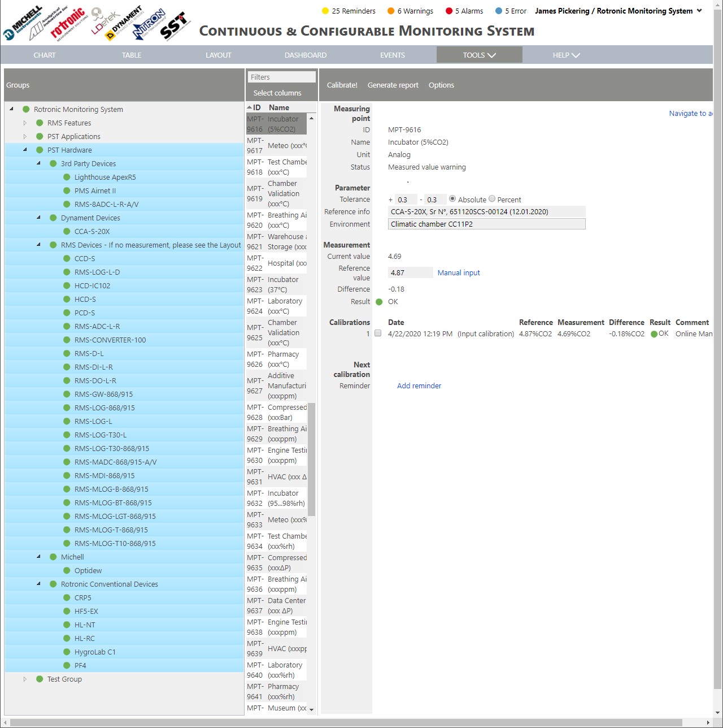
Task: Click the Nitron logo
Action: click(149, 24)
